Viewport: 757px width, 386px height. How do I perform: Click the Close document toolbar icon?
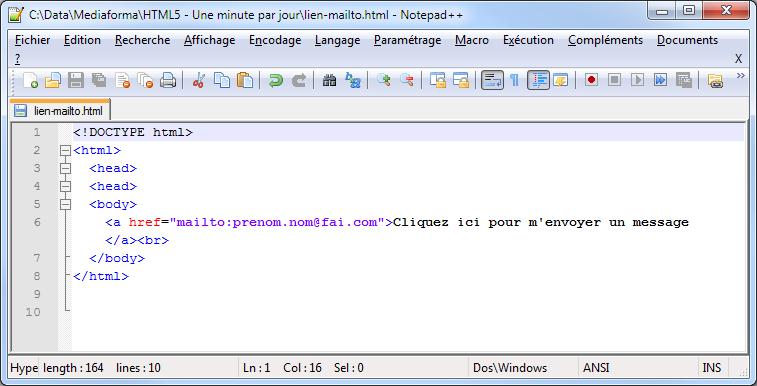click(123, 80)
